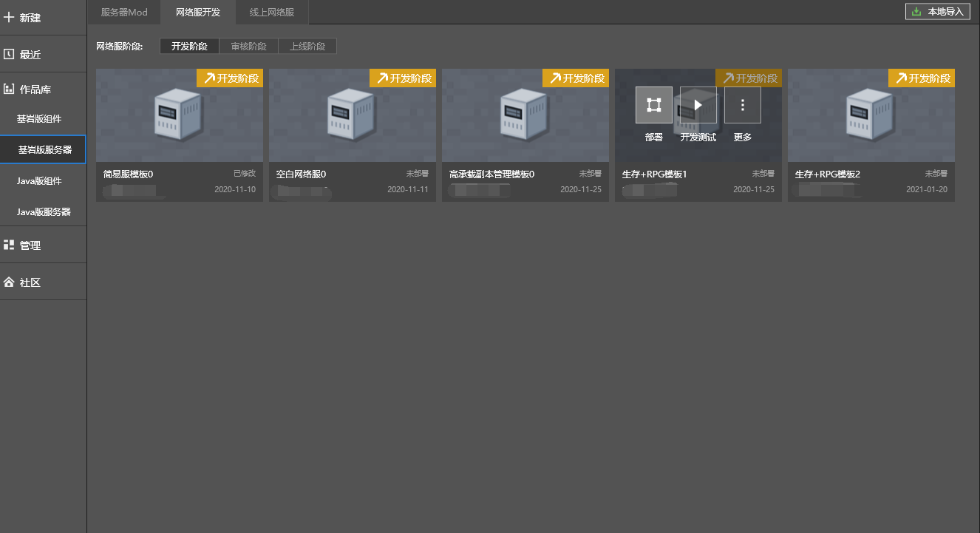980x533 pixels.
Task: Click the 简易服模板0 title text
Action: (x=128, y=174)
